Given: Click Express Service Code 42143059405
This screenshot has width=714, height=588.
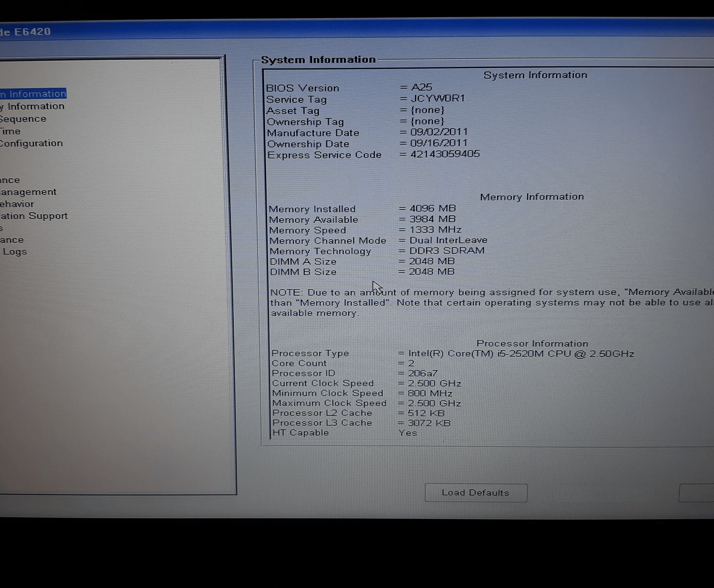Looking at the screenshot, I should [x=445, y=154].
